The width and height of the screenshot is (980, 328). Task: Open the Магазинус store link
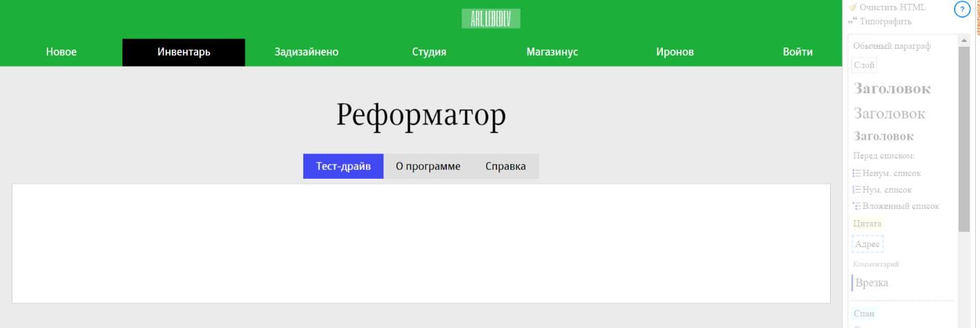552,52
